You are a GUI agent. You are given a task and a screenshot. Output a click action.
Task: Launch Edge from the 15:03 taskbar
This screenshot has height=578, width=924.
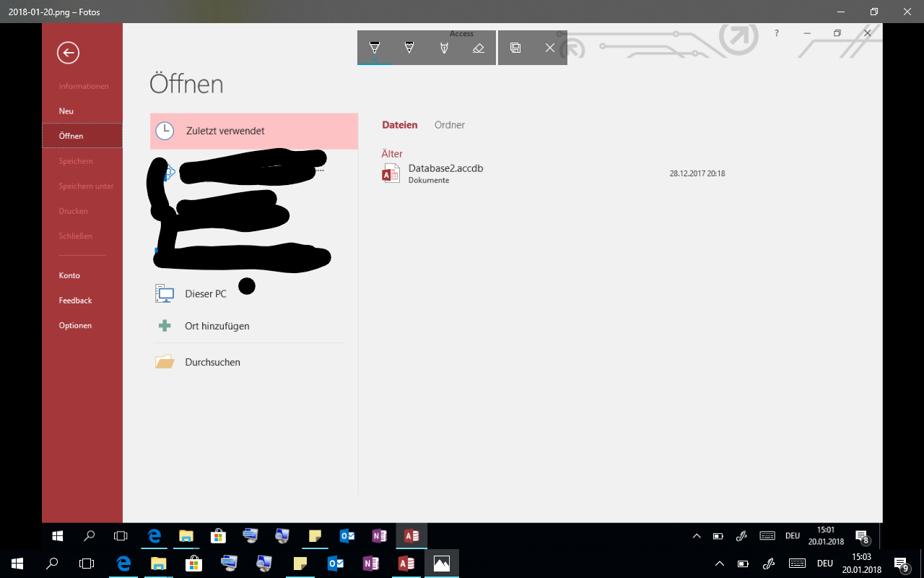tap(123, 564)
